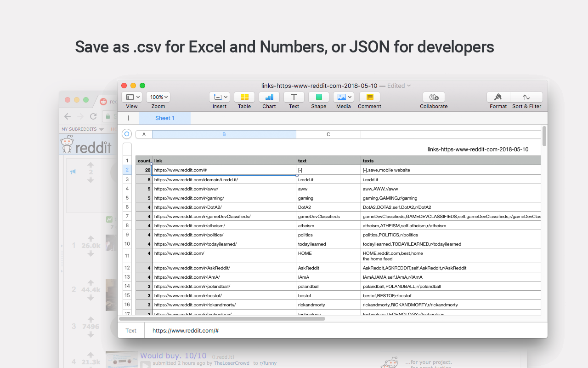The image size is (588, 368).
Task: Click the count header cell
Action: 144,161
